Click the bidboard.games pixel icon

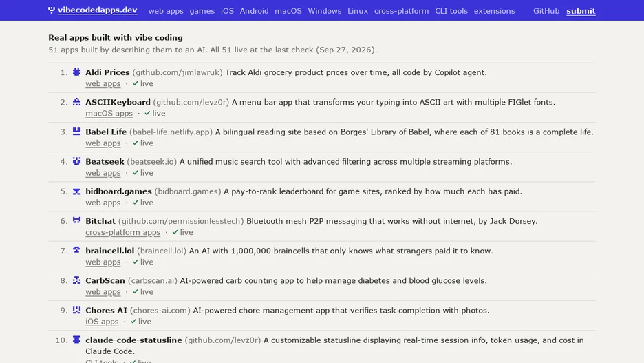click(x=77, y=191)
